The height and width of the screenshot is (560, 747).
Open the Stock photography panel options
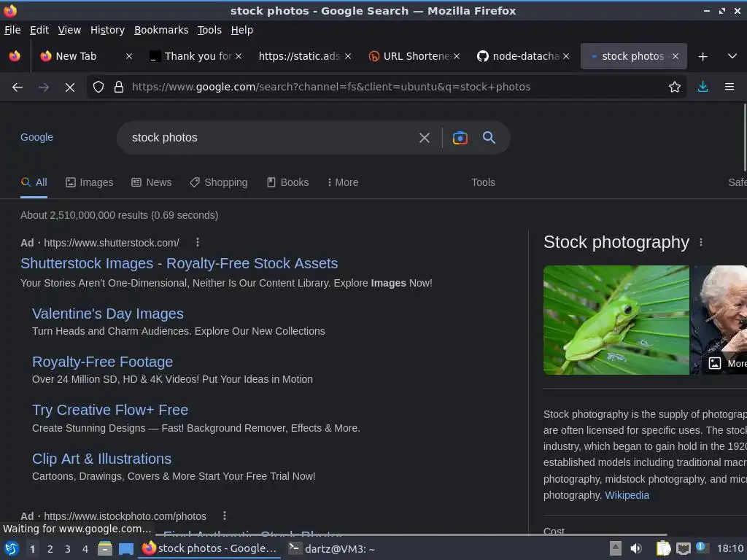701,242
